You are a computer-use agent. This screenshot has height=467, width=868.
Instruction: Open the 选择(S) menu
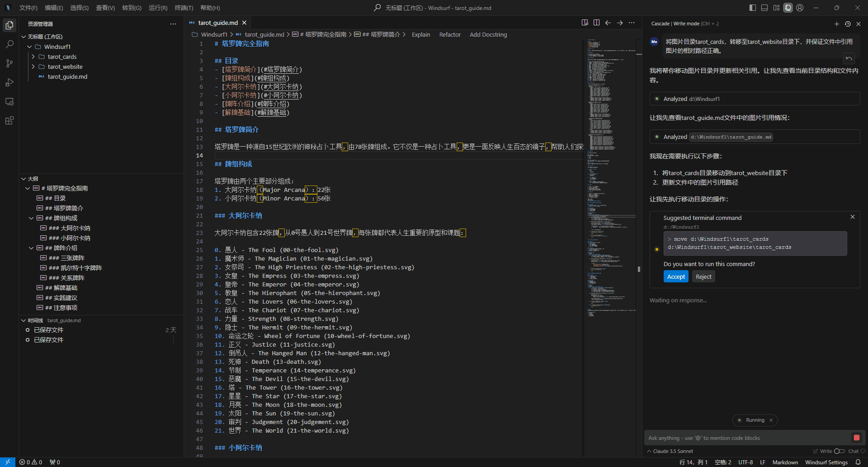click(x=79, y=8)
